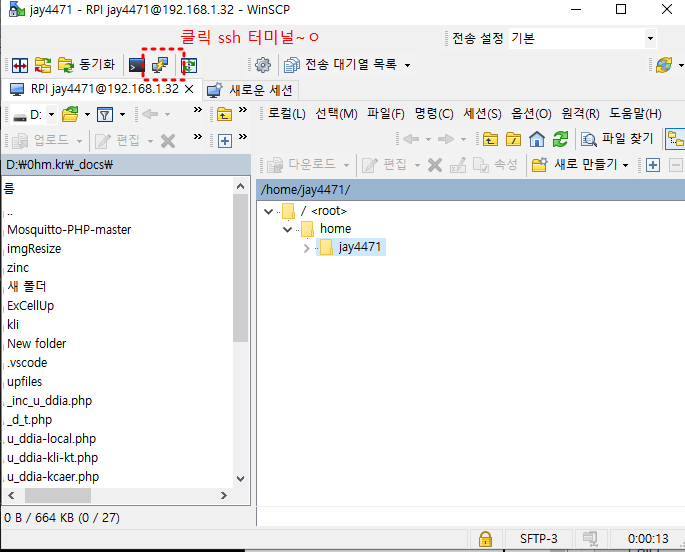Click remote root directory icon
This screenshot has width=685, height=552.
pos(513,140)
